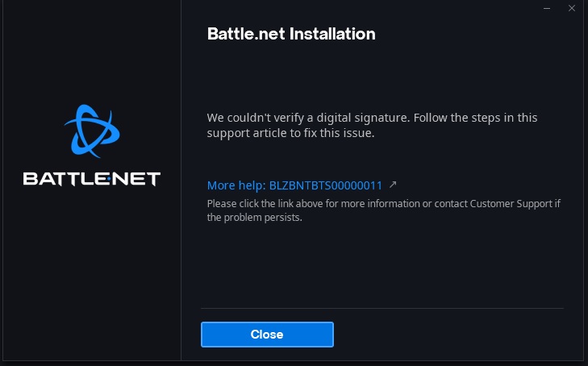
Task: Click the "Customer Support" words in the note
Action: click(x=510, y=204)
